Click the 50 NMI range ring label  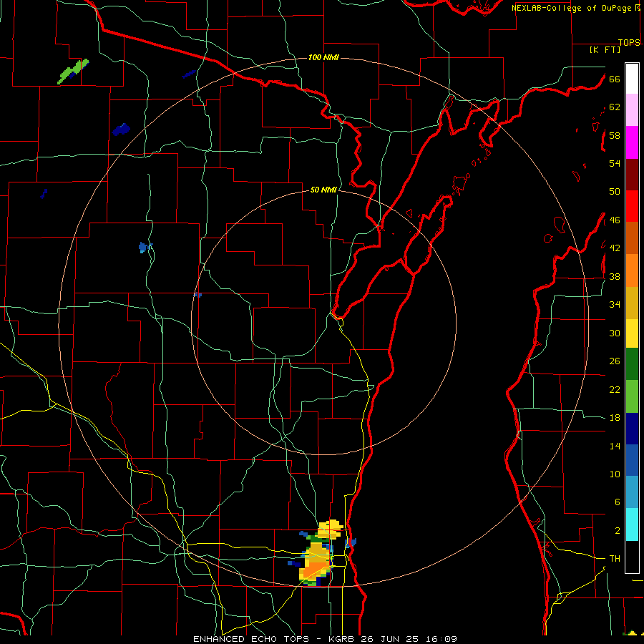click(x=323, y=190)
